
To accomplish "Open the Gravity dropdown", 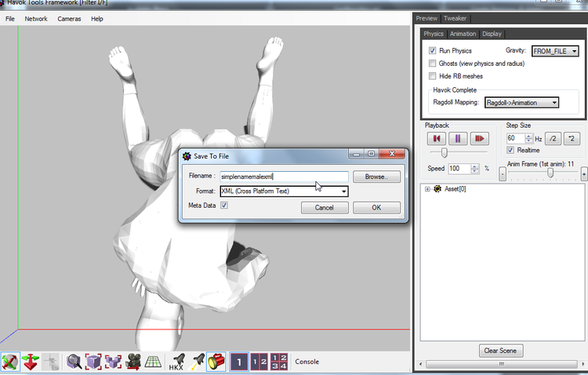I will pyautogui.click(x=555, y=51).
